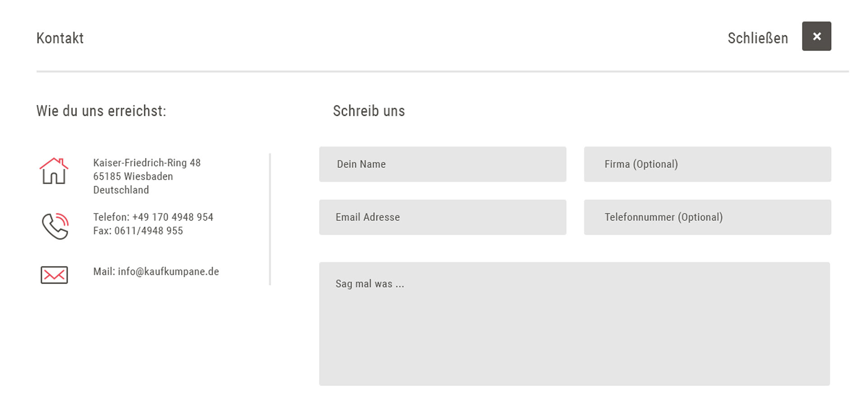Click the ringing phone icon
868x419 pixels.
(55, 226)
